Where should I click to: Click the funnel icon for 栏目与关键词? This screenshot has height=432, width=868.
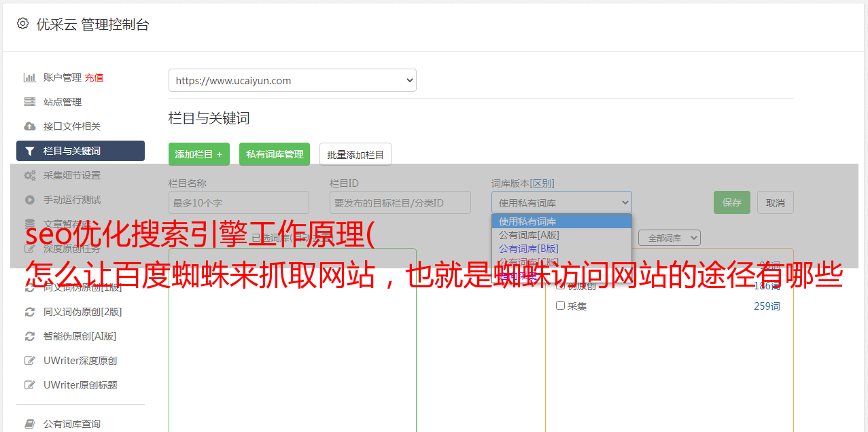click(x=30, y=151)
